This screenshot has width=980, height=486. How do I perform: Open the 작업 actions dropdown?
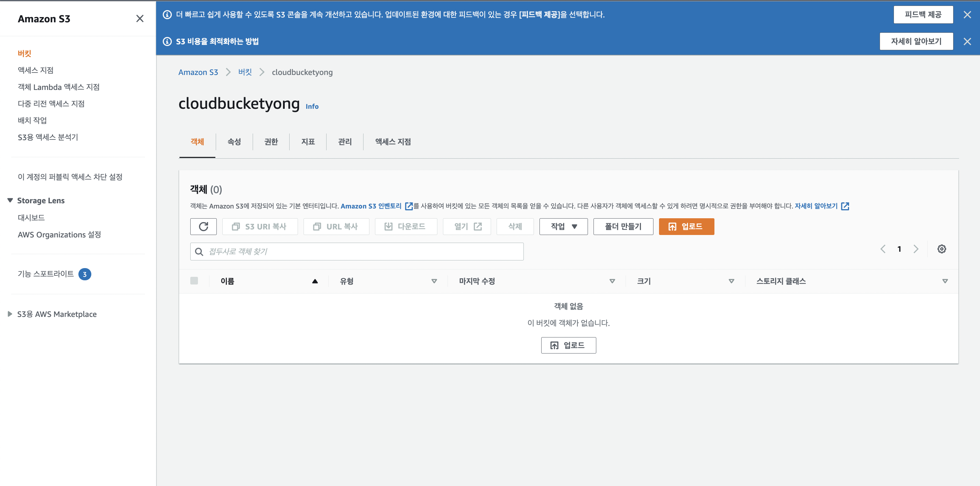click(563, 227)
